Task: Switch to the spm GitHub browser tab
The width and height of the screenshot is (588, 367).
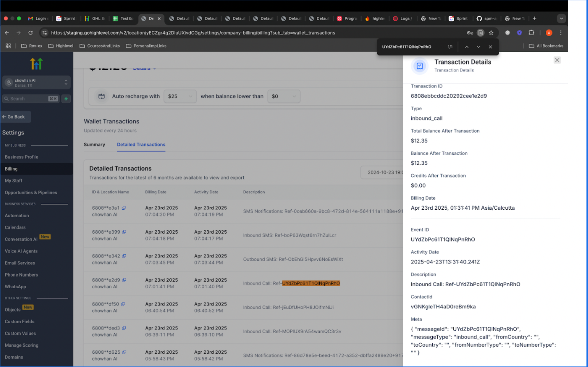Action: (487, 18)
